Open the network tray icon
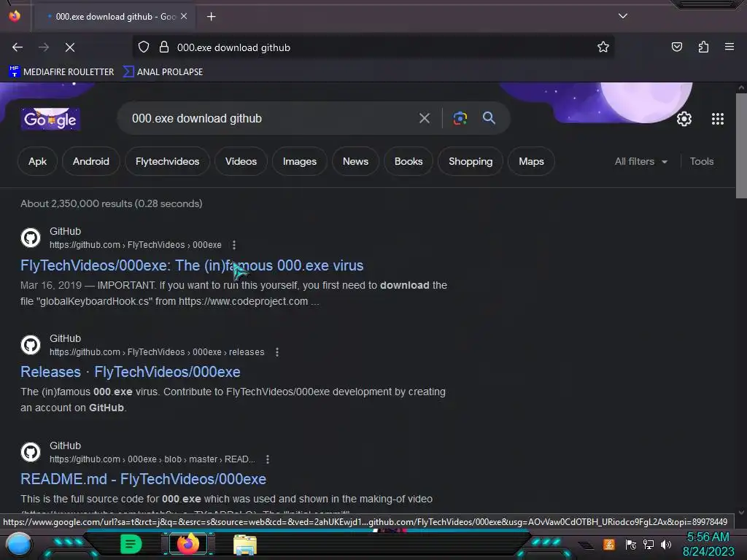 (648, 544)
